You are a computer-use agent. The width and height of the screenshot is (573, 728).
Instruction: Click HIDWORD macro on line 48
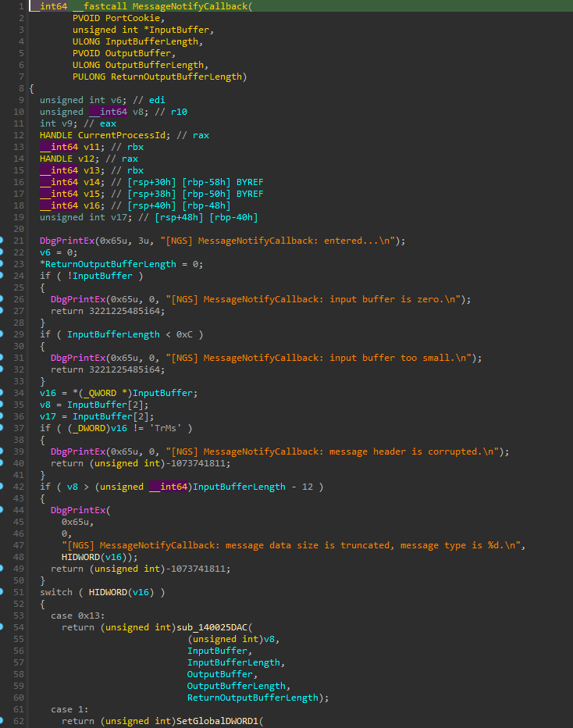click(80, 557)
